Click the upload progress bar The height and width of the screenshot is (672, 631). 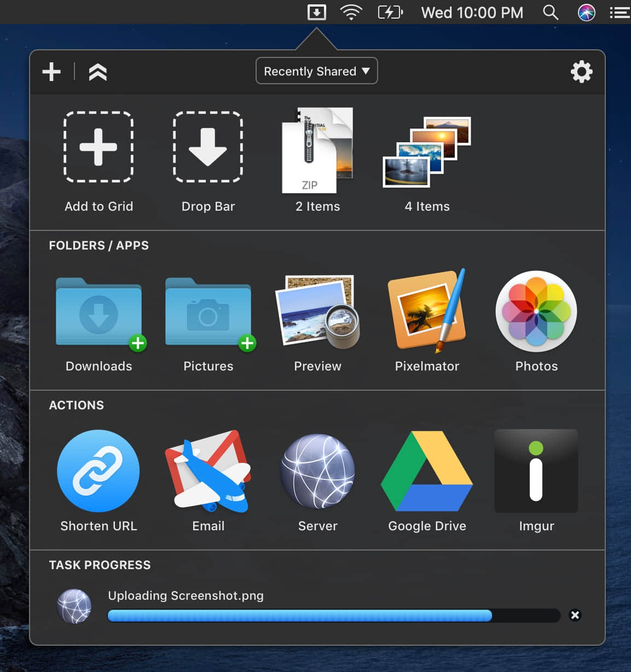[334, 616]
